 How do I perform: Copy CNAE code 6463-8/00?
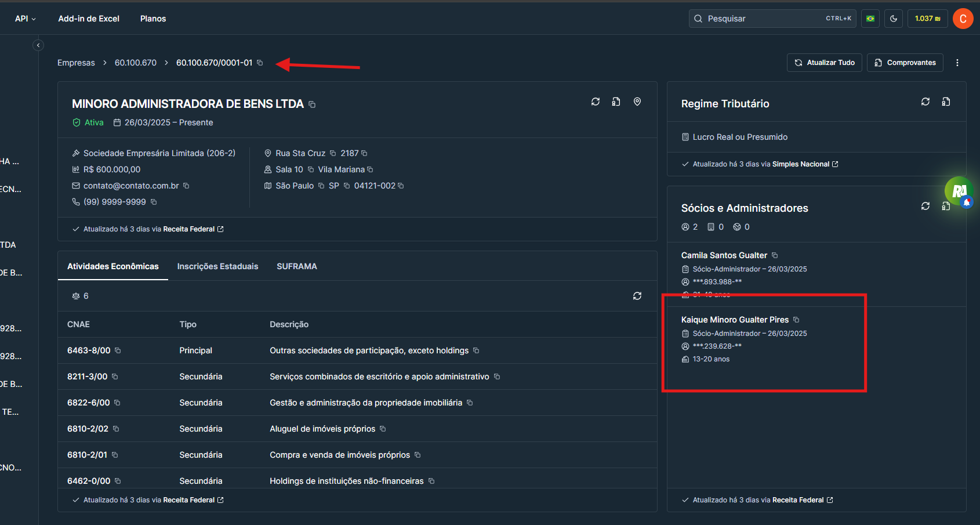coord(118,350)
